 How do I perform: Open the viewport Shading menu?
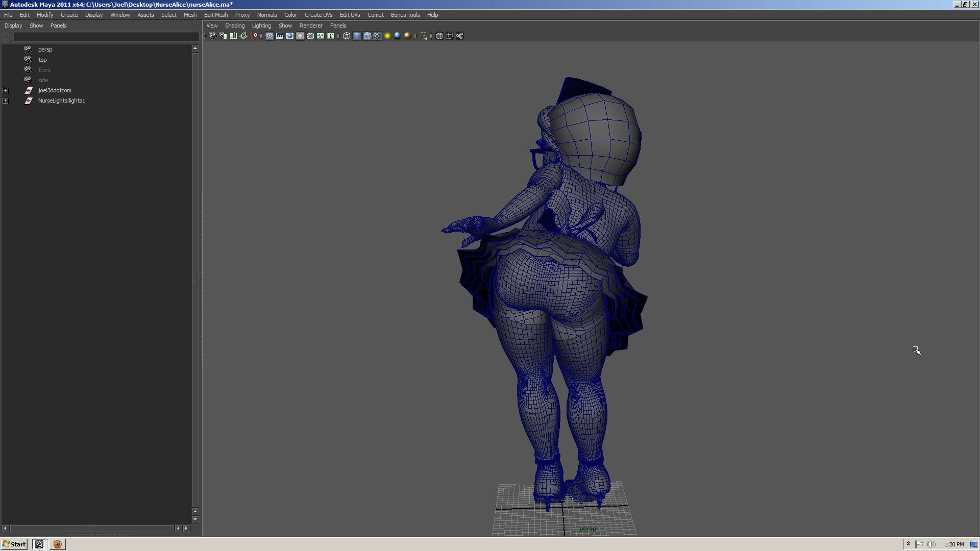(235, 26)
